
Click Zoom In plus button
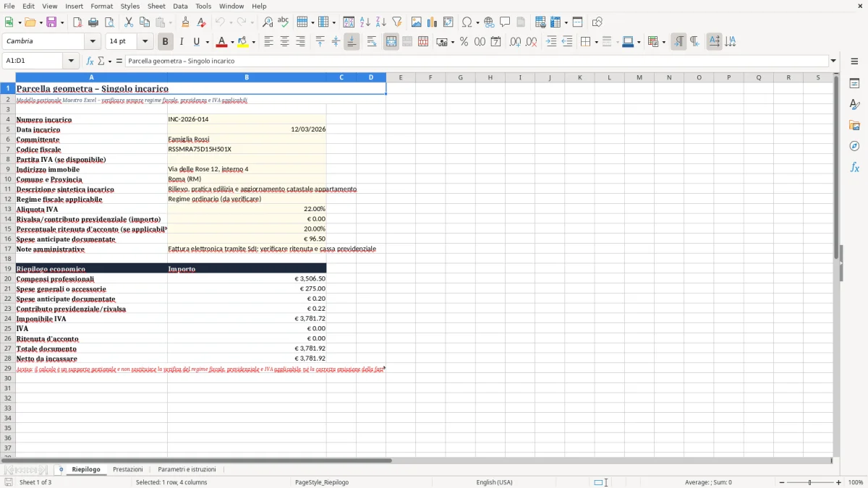pyautogui.click(x=839, y=482)
